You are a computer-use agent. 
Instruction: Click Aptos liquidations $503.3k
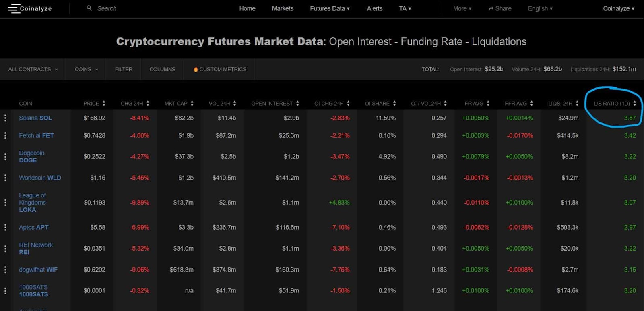click(x=568, y=228)
